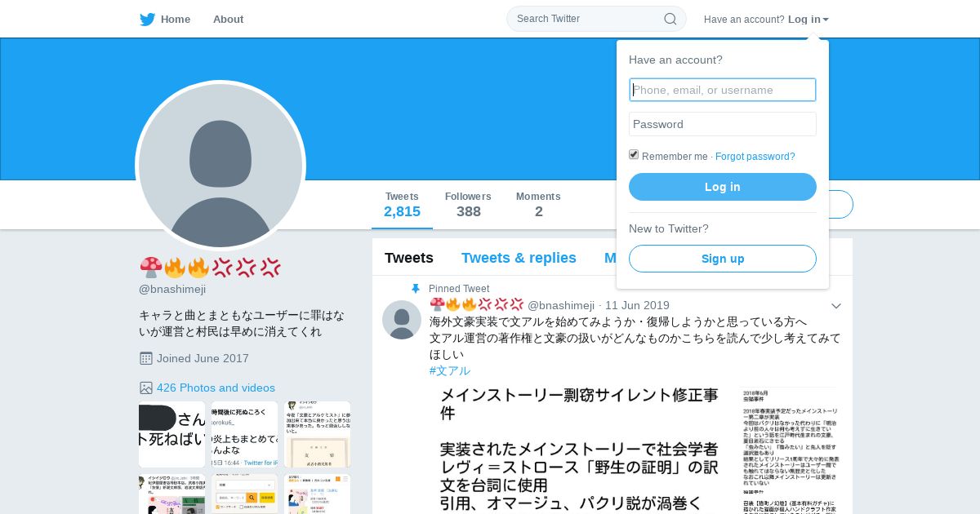
Task: Click the pinned tweet pin icon
Action: [416, 289]
